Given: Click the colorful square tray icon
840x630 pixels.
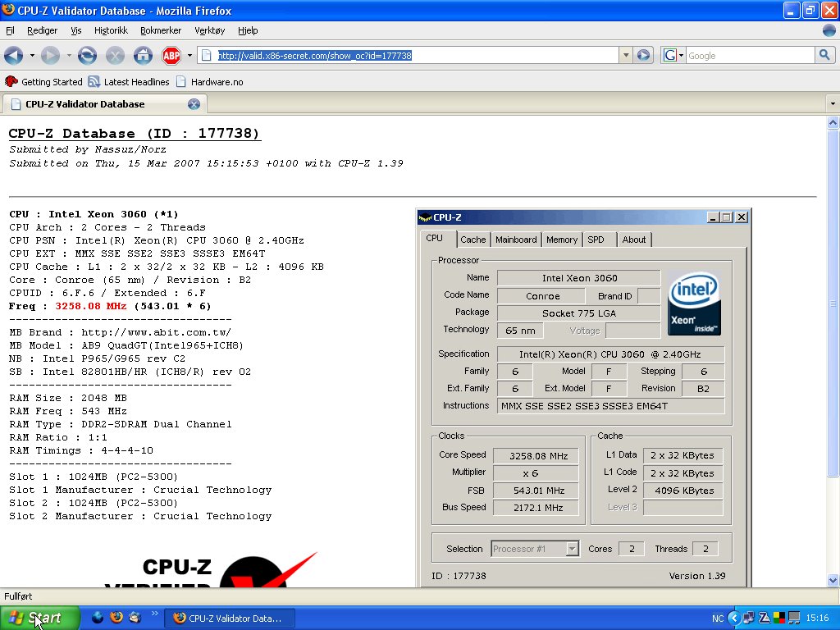Looking at the screenshot, I should (779, 619).
